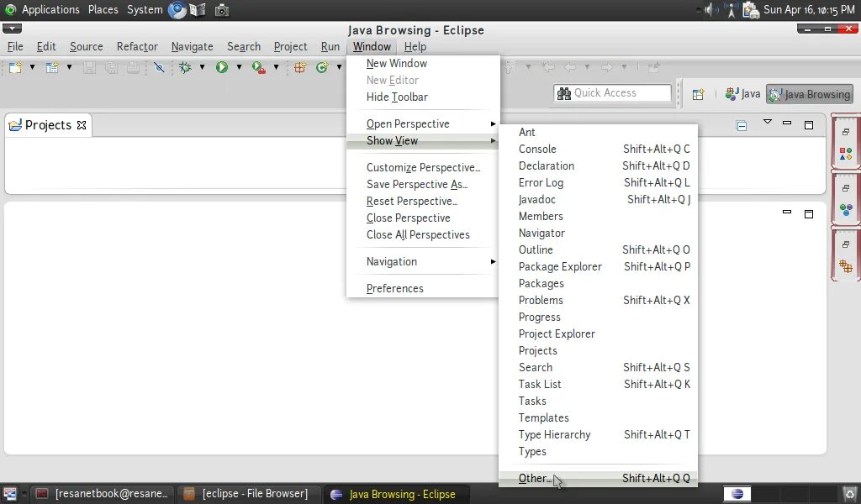
Task: Click the grayed Last Edit Location icon
Action: point(547,67)
